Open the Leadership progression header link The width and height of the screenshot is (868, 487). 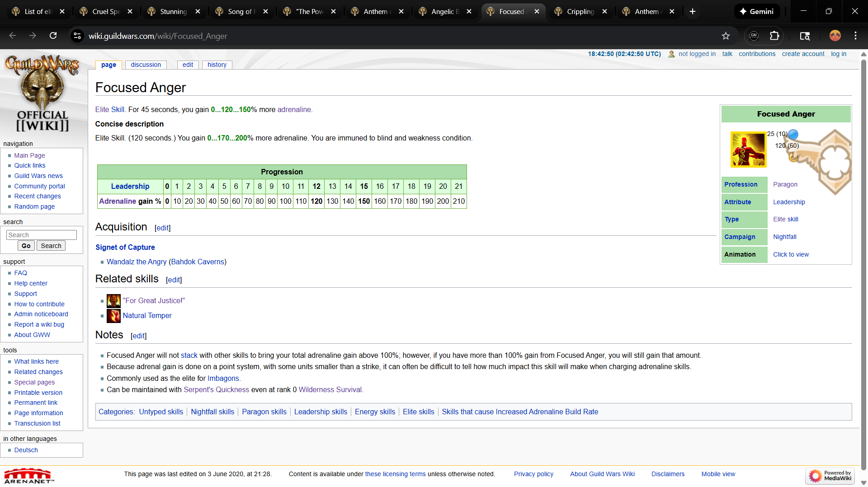click(x=130, y=187)
